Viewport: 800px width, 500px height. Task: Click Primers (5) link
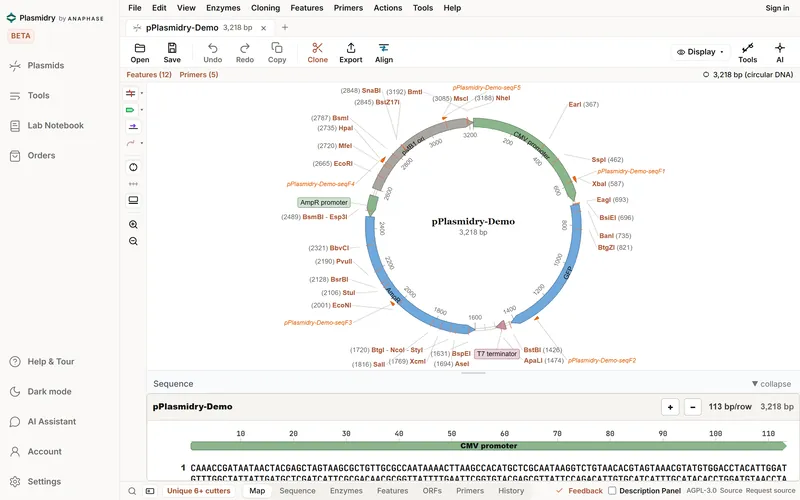198,74
